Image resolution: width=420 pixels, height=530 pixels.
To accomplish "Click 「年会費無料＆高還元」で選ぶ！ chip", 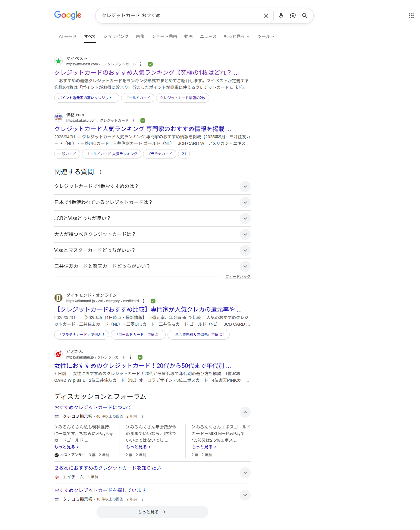I will (199, 335).
